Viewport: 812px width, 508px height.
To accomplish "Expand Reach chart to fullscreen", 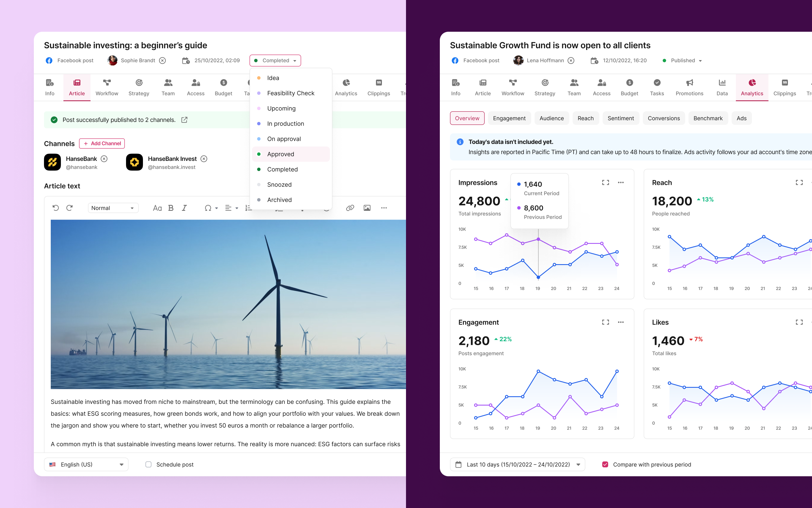I will [799, 182].
